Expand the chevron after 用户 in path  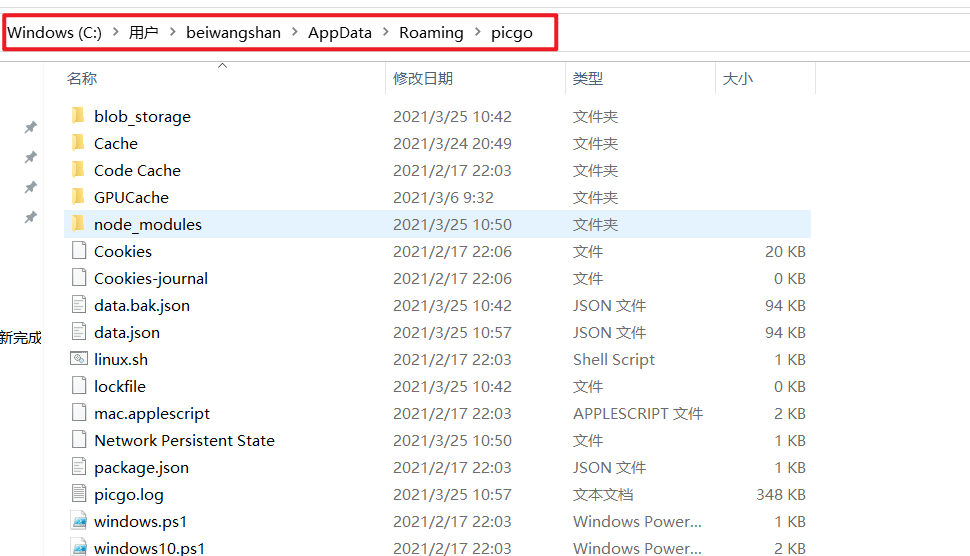(x=173, y=32)
